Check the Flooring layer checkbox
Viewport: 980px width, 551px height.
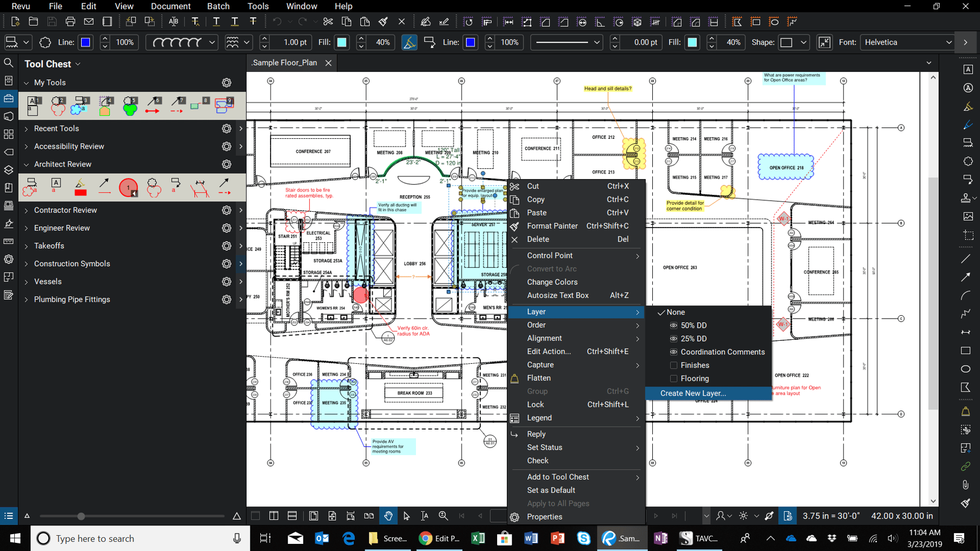click(673, 378)
